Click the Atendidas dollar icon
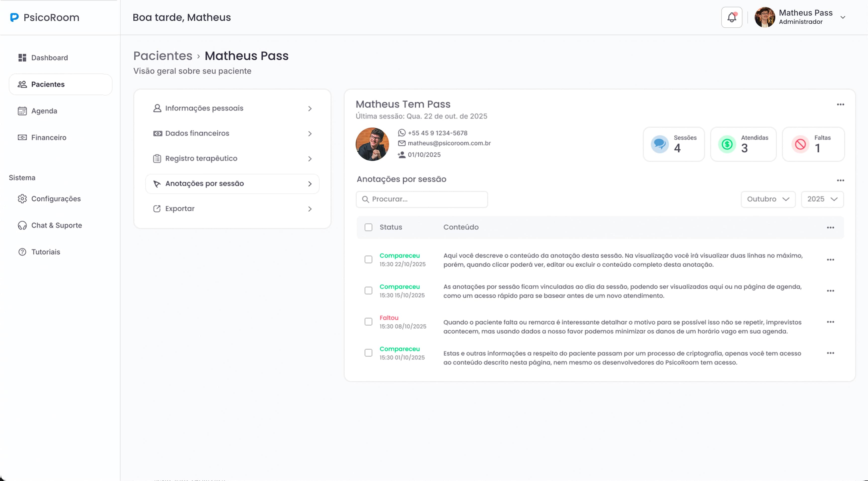Screen dimensions: 868x481 click(x=727, y=144)
